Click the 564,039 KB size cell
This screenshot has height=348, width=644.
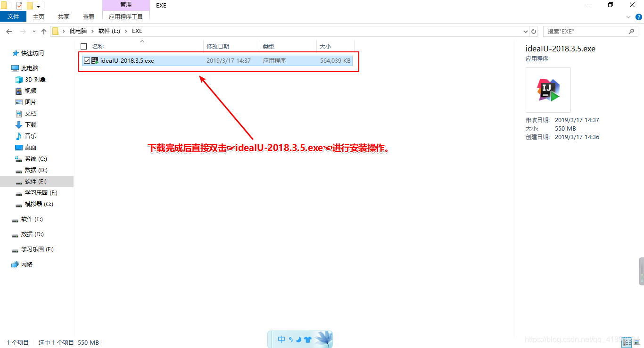pos(335,60)
